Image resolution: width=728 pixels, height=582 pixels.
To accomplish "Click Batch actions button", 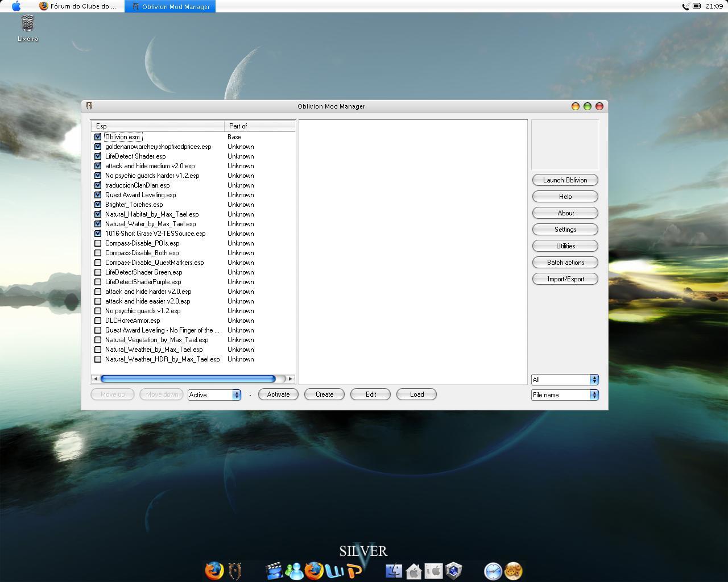I will tap(565, 263).
